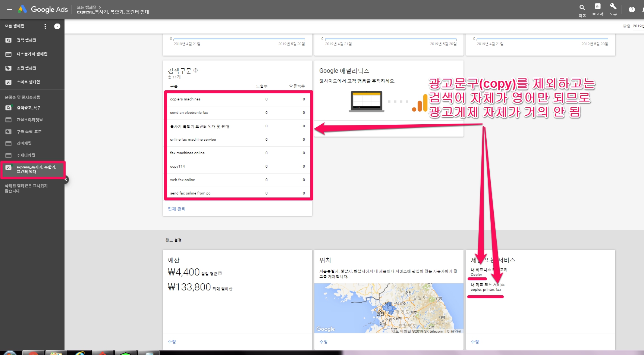Collapse the left sidebar with the chevron

click(66, 180)
